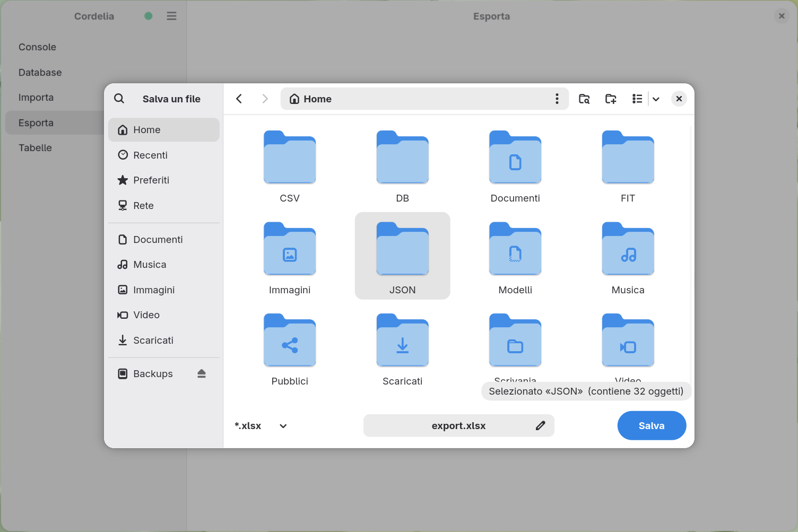The height and width of the screenshot is (532, 798).
Task: Select the Immagini folder in grid
Action: tap(290, 258)
